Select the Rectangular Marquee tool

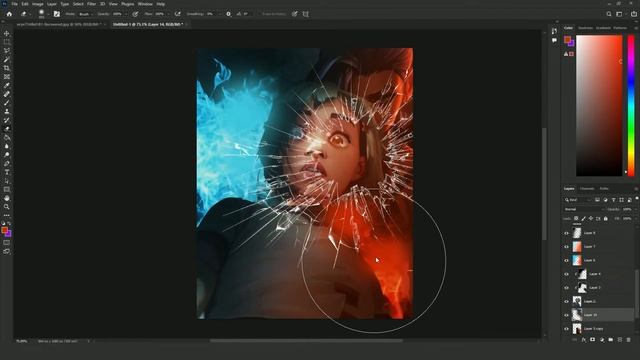7,42
